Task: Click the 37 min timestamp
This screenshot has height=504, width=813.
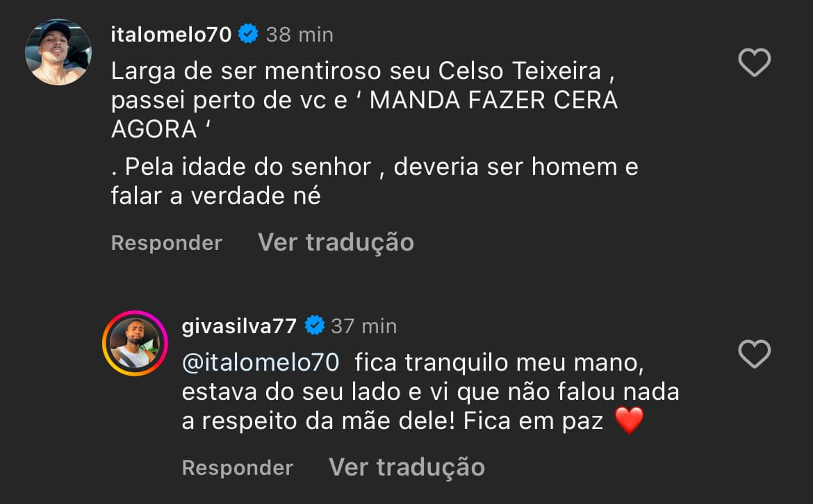Action: 363,326
